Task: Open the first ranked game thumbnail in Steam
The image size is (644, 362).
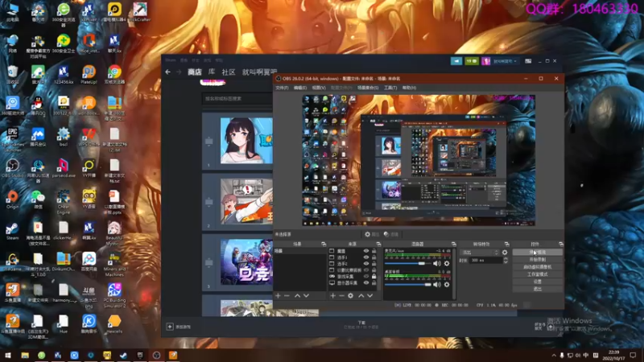Action: (246, 141)
